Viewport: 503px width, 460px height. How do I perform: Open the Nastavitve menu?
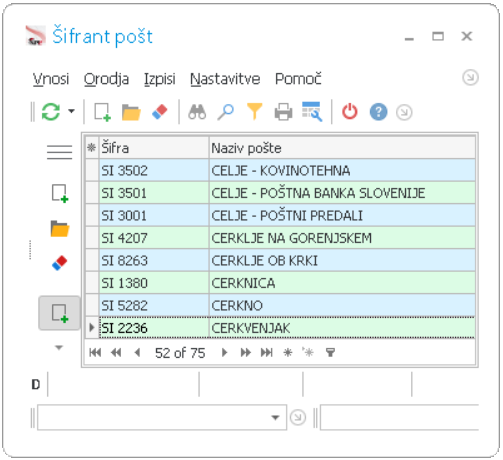tap(225, 79)
